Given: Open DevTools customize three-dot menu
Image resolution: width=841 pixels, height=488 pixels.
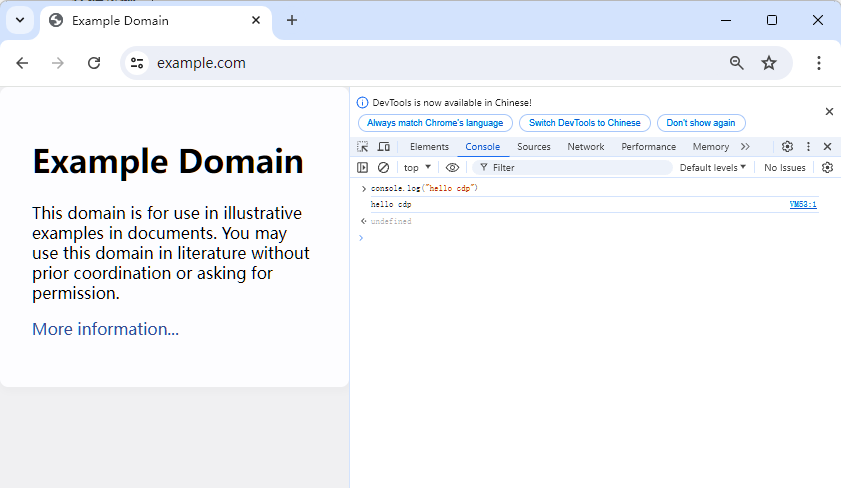Looking at the screenshot, I should [x=808, y=146].
